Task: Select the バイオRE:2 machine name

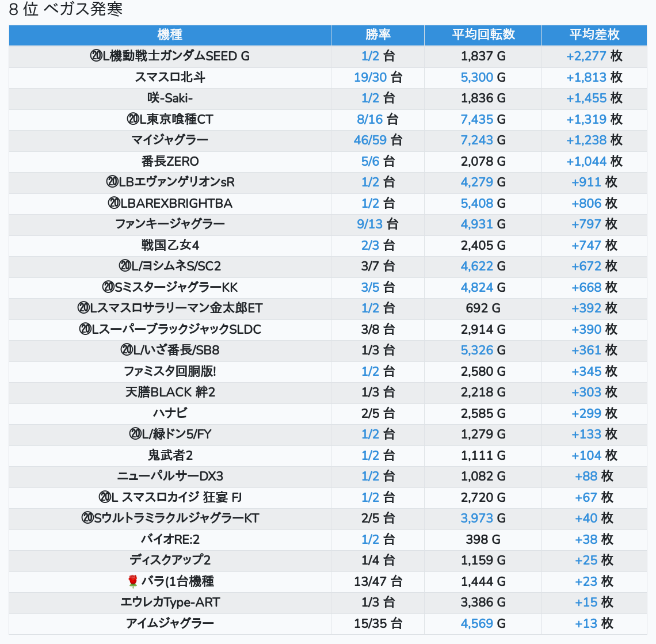Action: coord(170,540)
